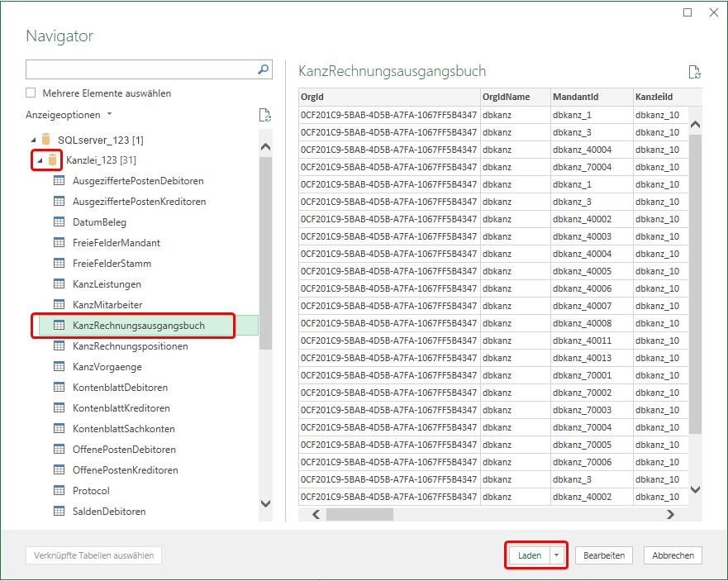The width and height of the screenshot is (728, 581).
Task: Click table icon beside DatumBeleg
Action: 59,221
